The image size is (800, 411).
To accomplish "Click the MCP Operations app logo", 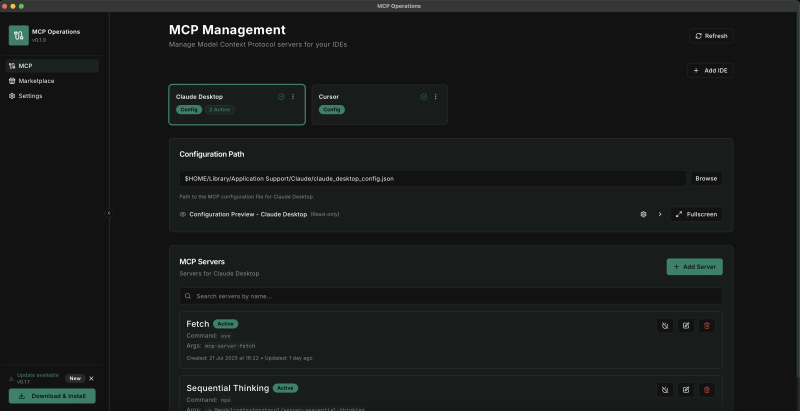I will point(18,35).
